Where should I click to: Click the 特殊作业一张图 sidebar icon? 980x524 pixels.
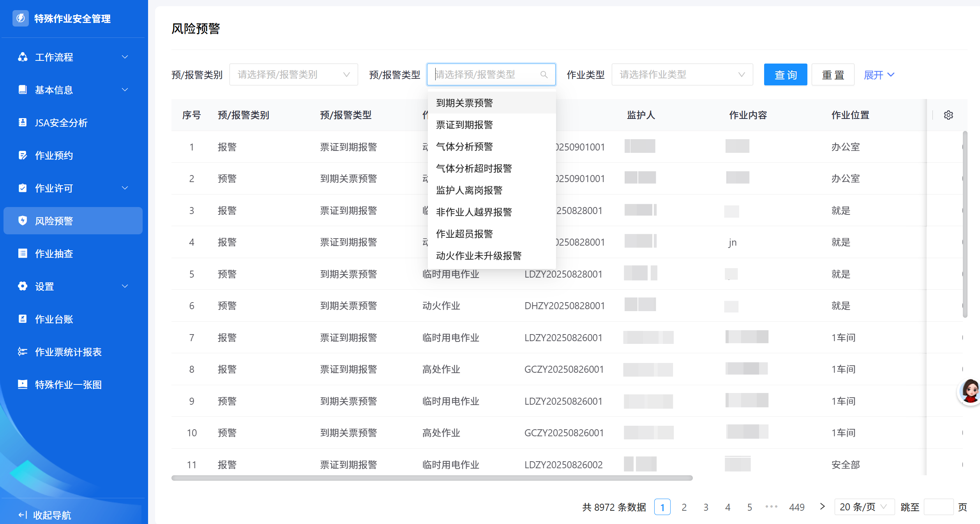23,384
